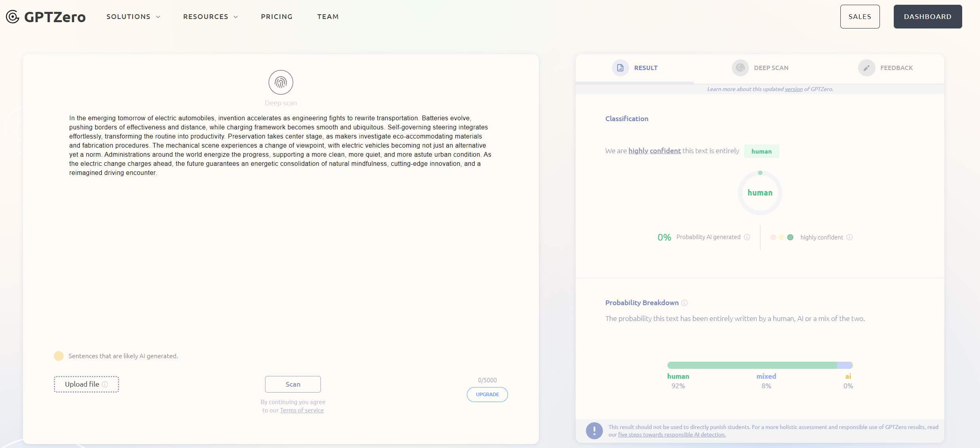Click the Sales button

[860, 17]
